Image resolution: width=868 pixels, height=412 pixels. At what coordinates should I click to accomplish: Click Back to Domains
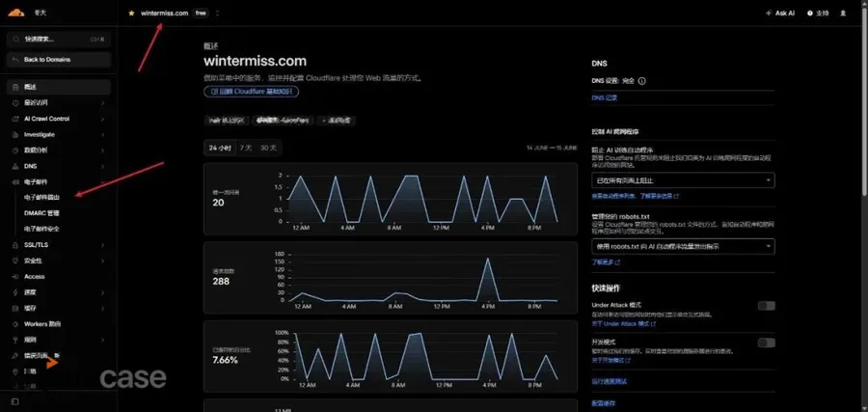coord(59,59)
